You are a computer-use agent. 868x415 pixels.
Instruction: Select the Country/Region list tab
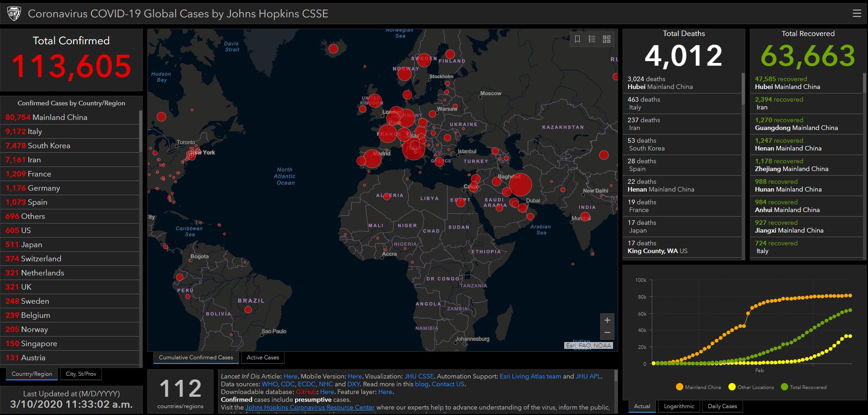tap(32, 374)
